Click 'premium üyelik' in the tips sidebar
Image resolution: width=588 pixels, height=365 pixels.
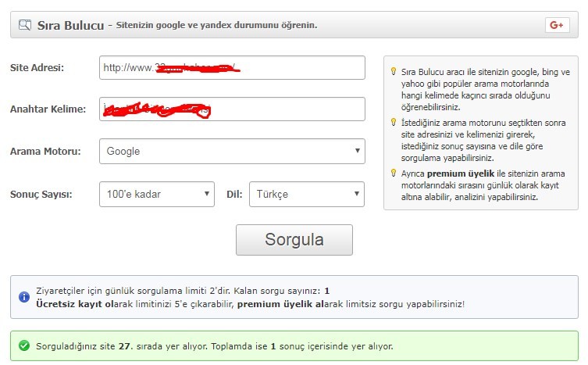(461, 174)
